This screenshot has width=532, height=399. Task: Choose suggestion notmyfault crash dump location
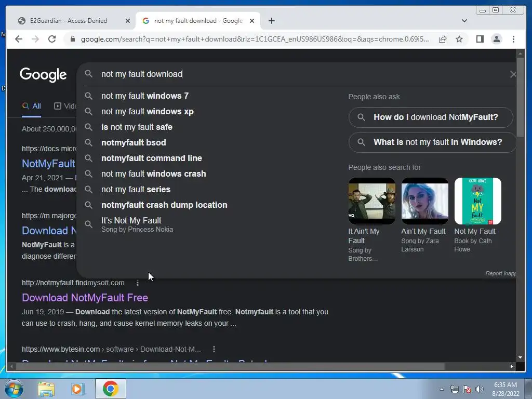point(164,205)
